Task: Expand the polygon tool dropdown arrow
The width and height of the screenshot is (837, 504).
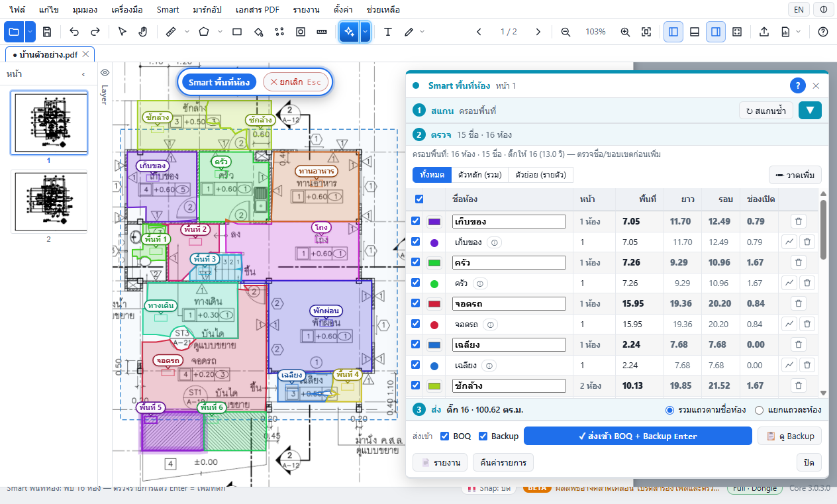Action: (x=220, y=32)
